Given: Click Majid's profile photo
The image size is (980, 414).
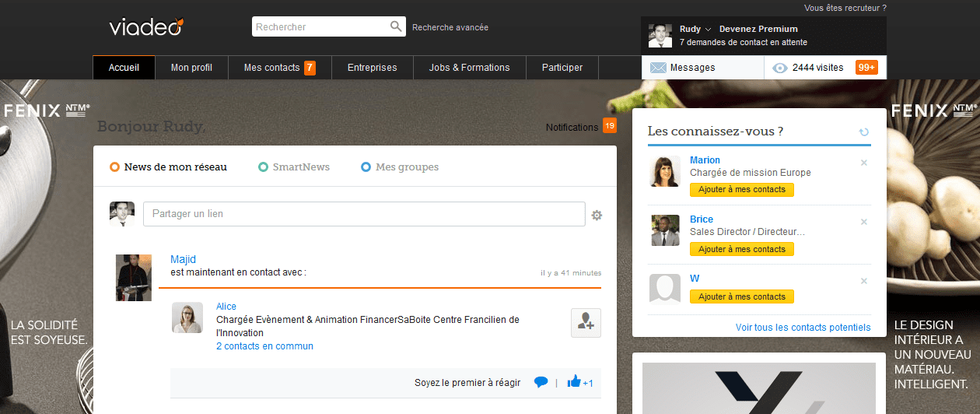Looking at the screenshot, I should [x=133, y=277].
